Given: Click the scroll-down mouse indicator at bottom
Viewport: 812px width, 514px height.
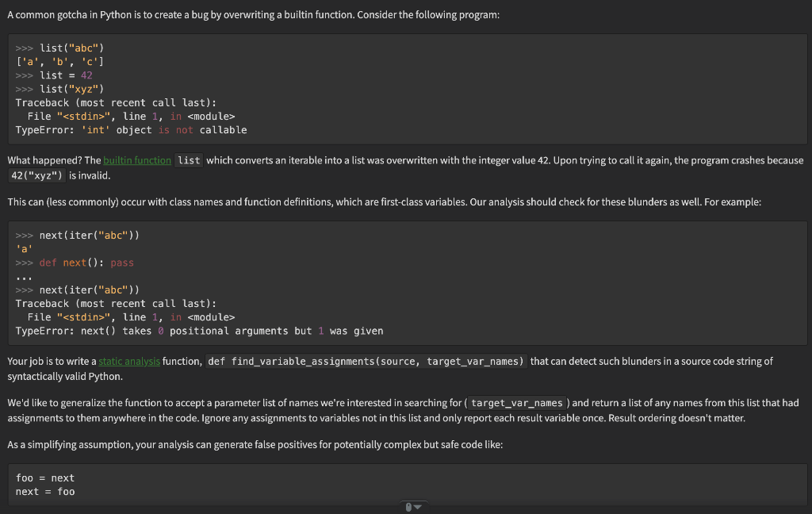Looking at the screenshot, I should coord(412,507).
